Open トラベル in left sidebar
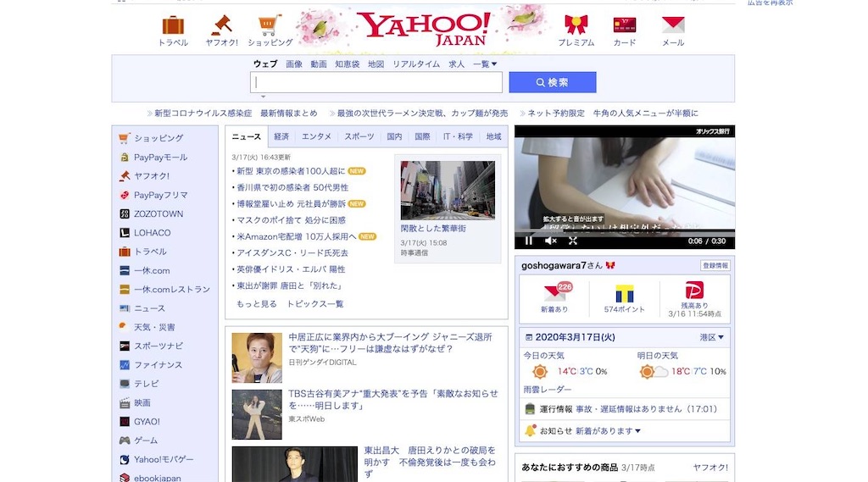The image size is (868, 482). point(150,252)
